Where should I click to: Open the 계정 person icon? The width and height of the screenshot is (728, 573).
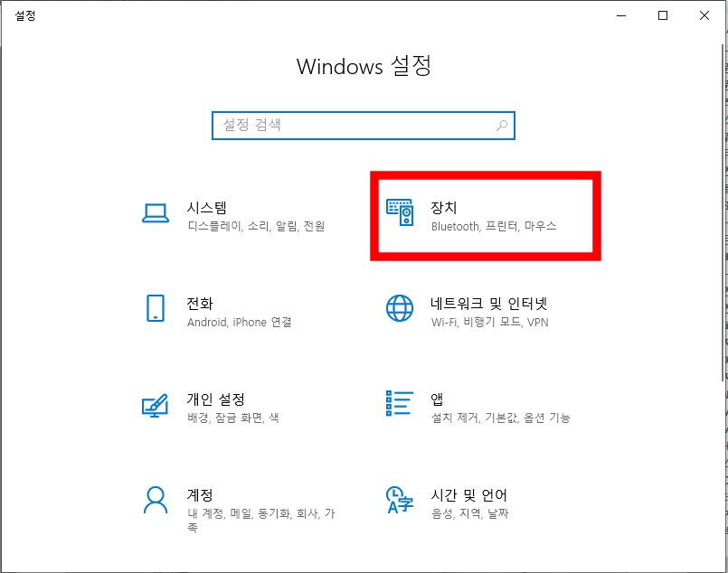pyautogui.click(x=155, y=500)
